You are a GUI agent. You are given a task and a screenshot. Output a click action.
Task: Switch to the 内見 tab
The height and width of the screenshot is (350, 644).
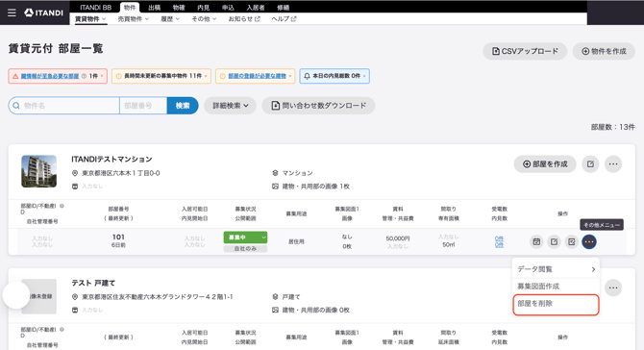(204, 8)
